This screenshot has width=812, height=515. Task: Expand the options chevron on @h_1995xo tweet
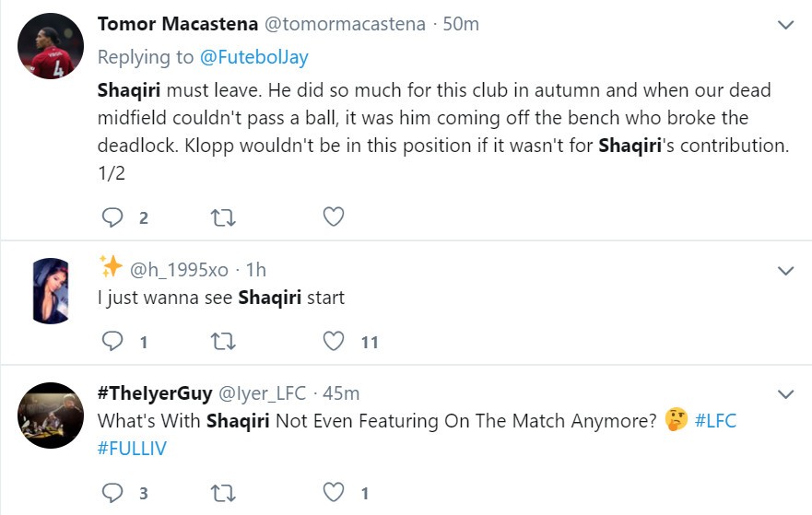coord(786,271)
